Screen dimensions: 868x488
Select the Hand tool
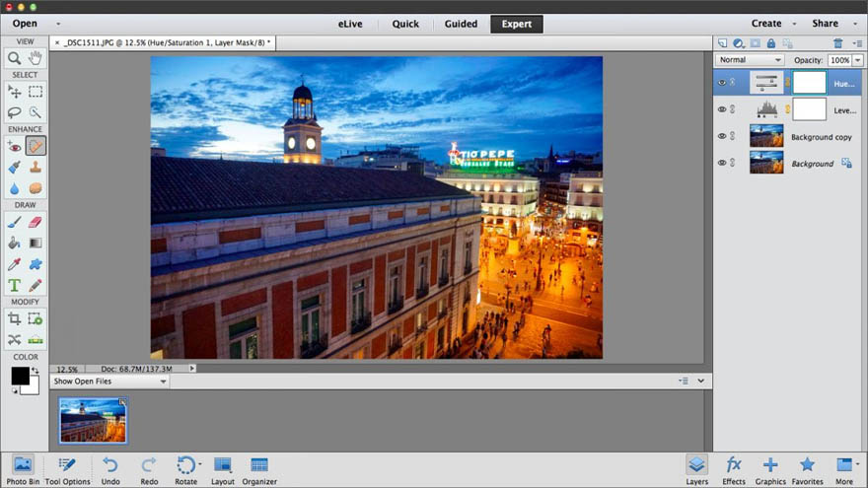tap(36, 58)
